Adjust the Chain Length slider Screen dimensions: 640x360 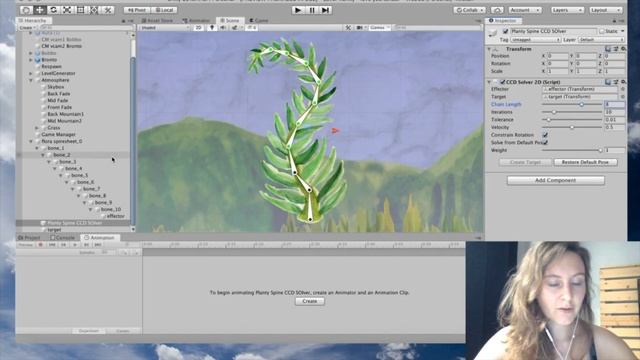[572, 104]
